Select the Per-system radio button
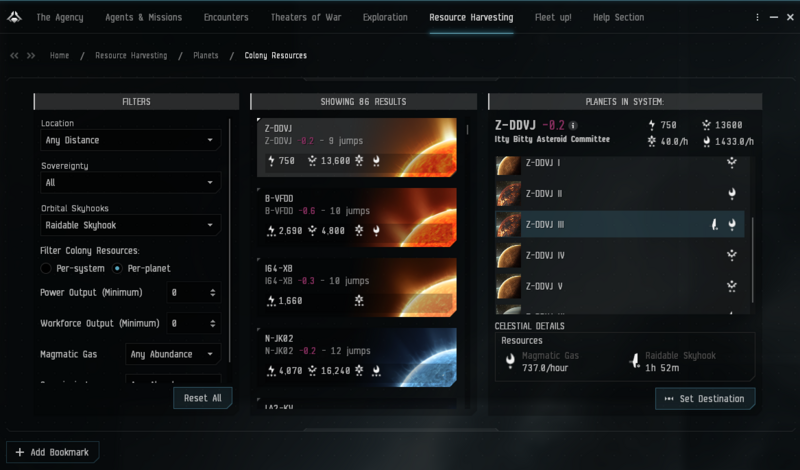The width and height of the screenshot is (800, 470). [x=46, y=268]
